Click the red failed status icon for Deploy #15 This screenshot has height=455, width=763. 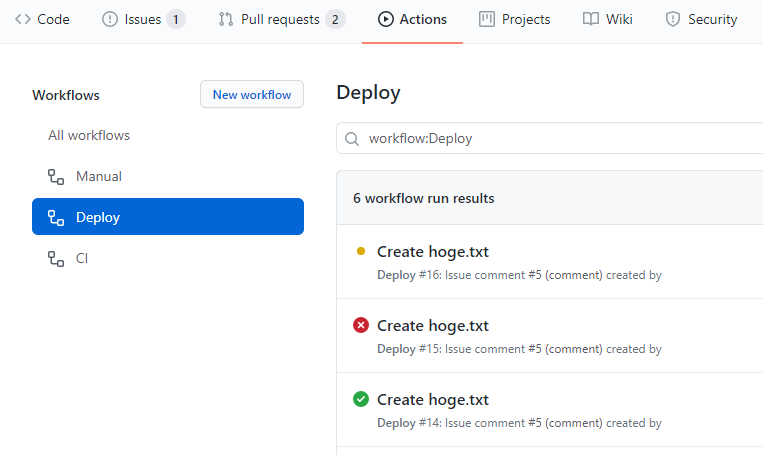(361, 325)
